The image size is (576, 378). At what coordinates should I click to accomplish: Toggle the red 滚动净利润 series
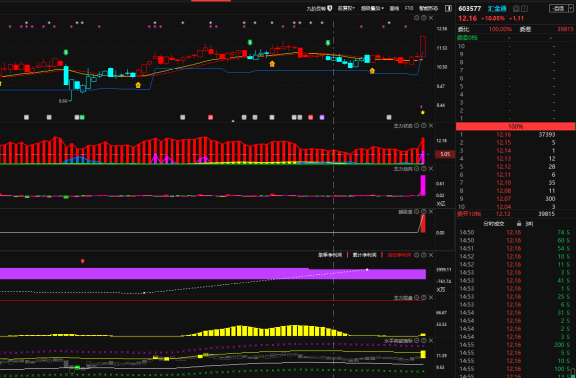pyautogui.click(x=399, y=255)
